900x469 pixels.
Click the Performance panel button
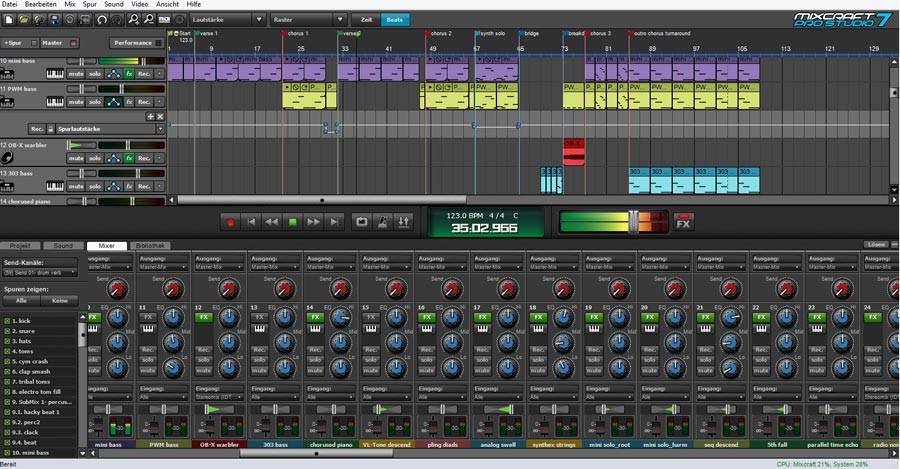(x=132, y=43)
